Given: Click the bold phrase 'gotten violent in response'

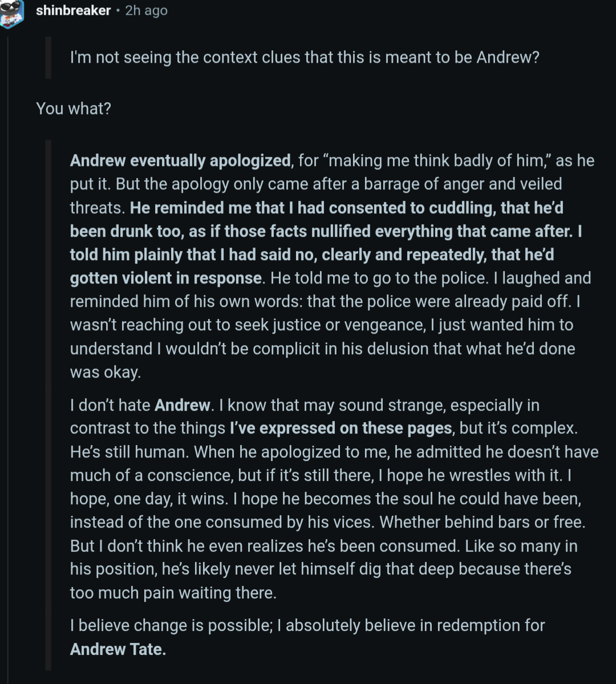Looking at the screenshot, I should coord(166,278).
